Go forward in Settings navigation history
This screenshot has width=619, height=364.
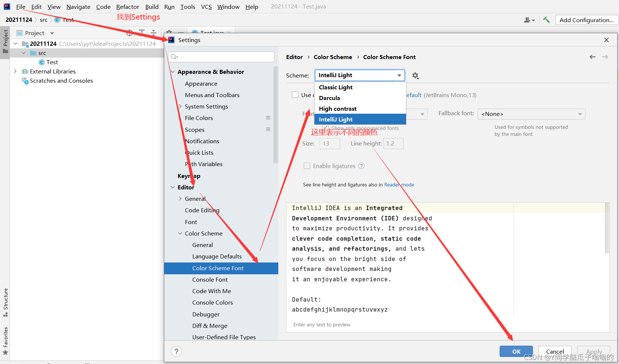coord(605,57)
